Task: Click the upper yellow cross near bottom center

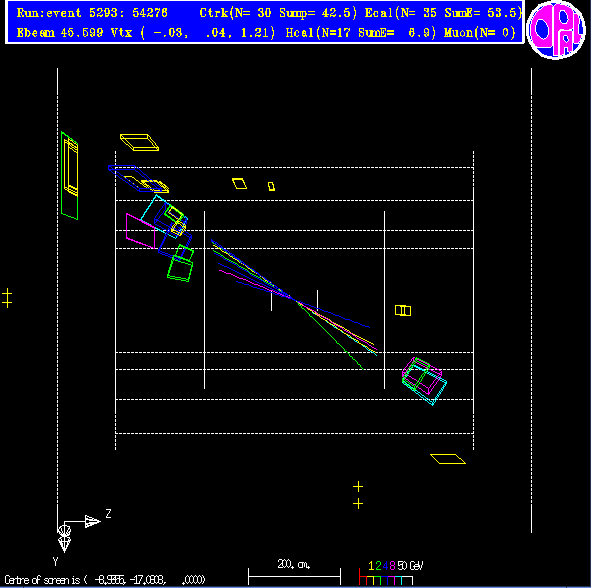Action: (x=358, y=487)
